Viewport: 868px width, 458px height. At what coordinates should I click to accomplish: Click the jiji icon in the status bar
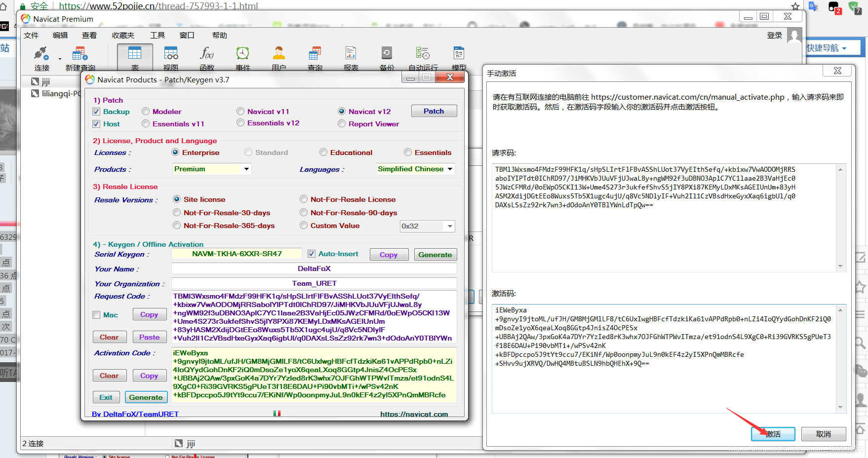[x=179, y=443]
